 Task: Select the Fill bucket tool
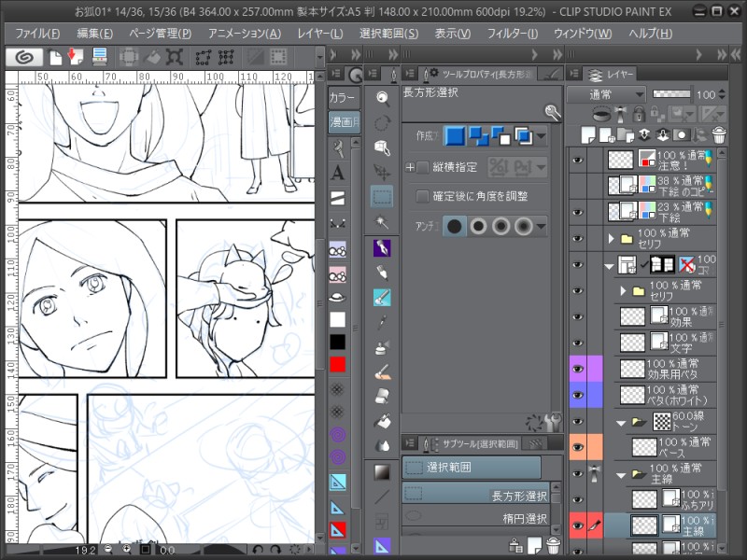[382, 421]
